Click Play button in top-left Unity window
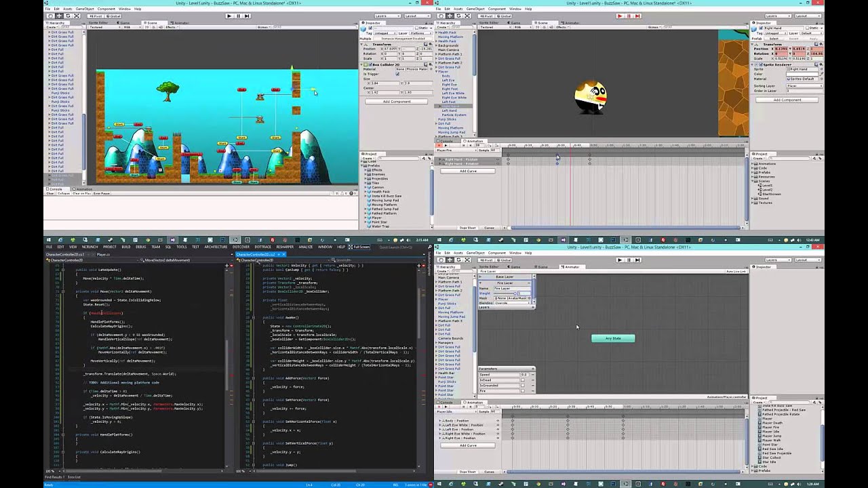This screenshot has width=868, height=488. coord(229,16)
